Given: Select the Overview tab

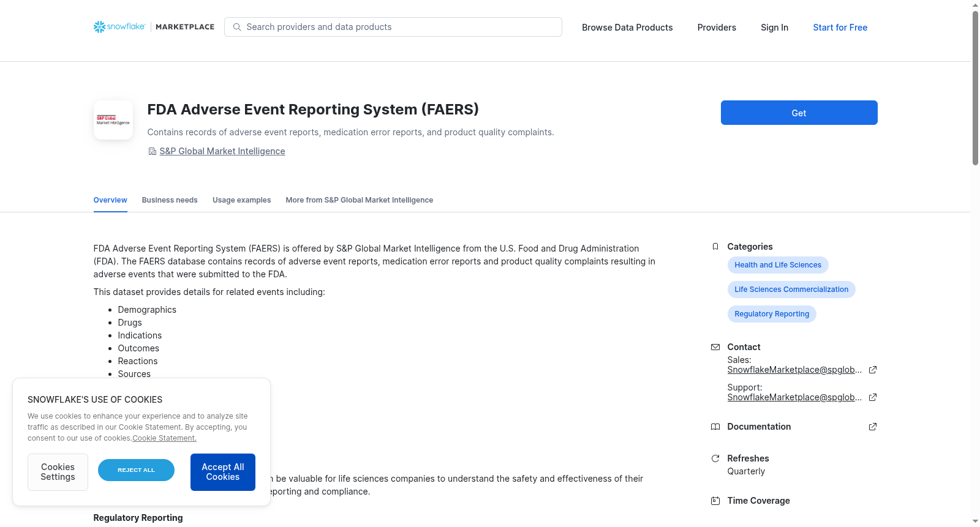Looking at the screenshot, I should (110, 200).
